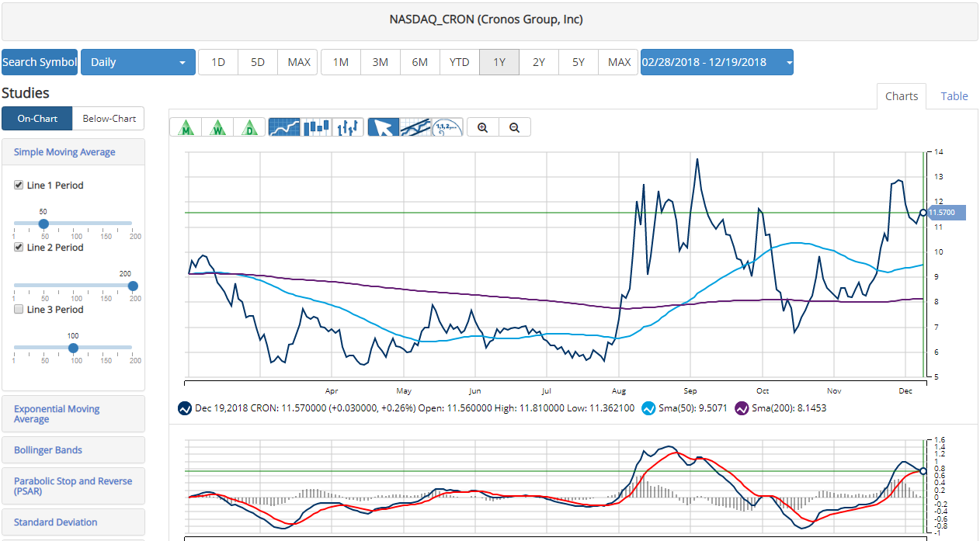The image size is (980, 541).
Task: Enable the Line 3 Period checkbox
Action: pyautogui.click(x=19, y=310)
